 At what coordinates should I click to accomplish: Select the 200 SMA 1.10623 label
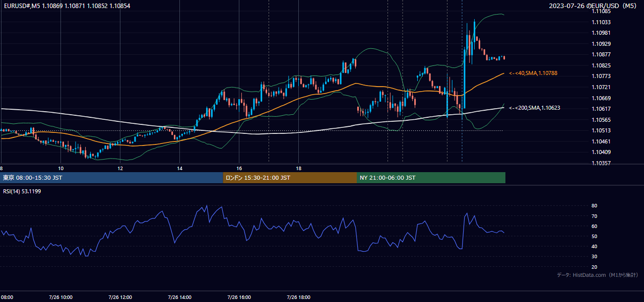click(x=535, y=108)
